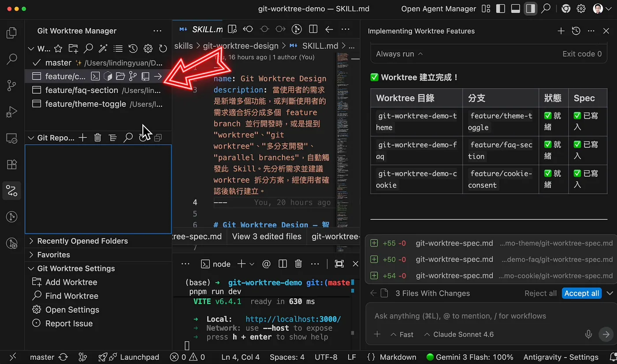Click the magic wand icon in worktree toolbar

click(x=103, y=48)
